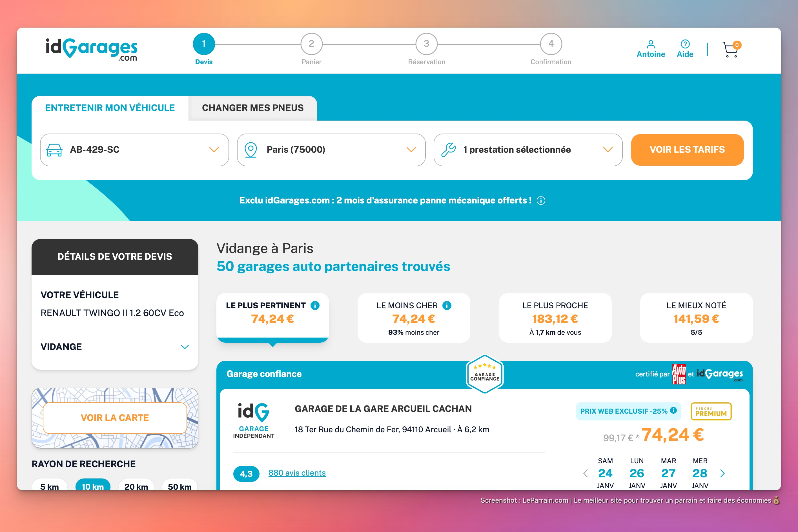Switch to Changer mes pneus tab
The width and height of the screenshot is (798, 532).
tap(253, 108)
